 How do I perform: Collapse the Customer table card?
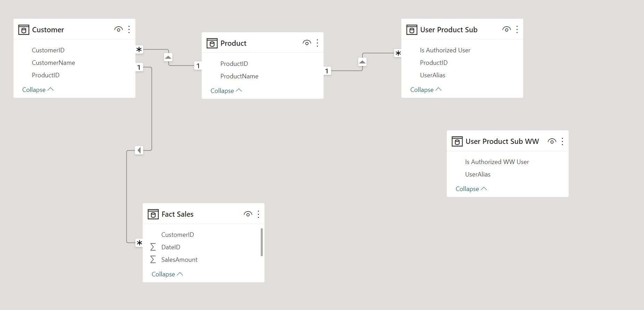(38, 90)
